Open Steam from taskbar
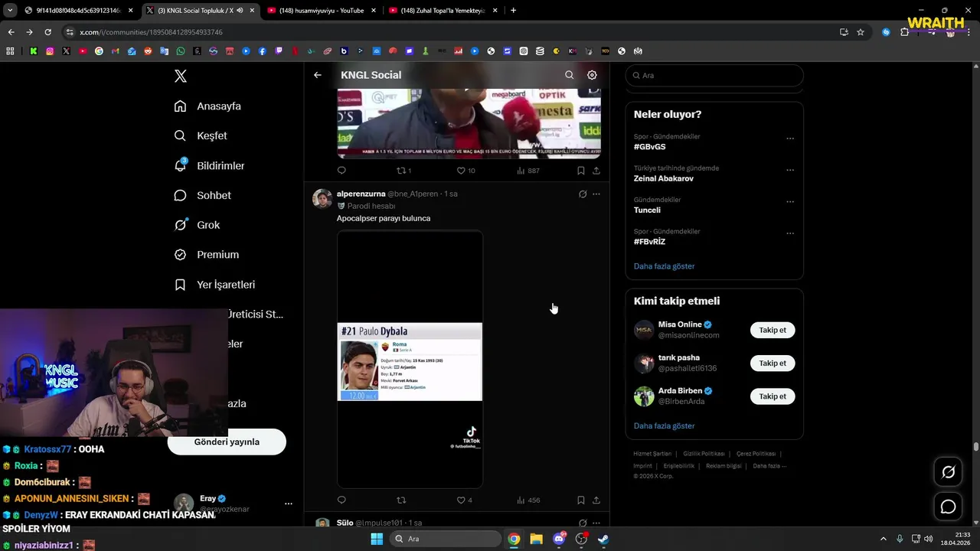Viewport: 980px width, 551px height. click(x=603, y=539)
